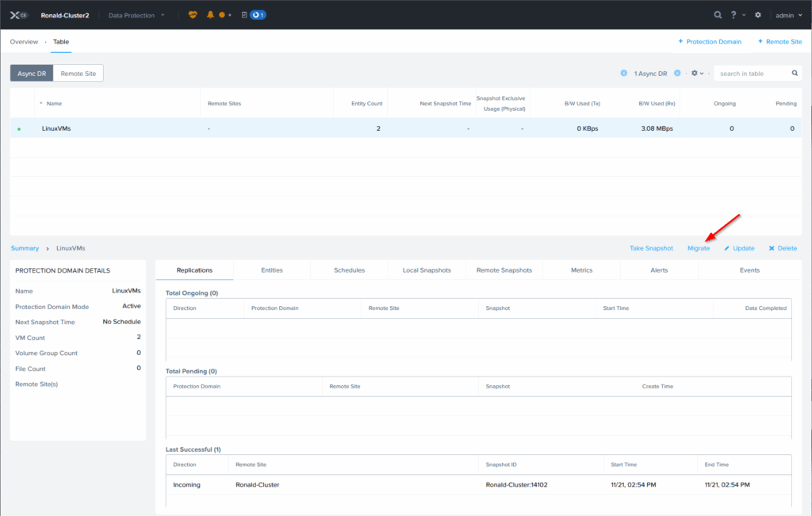
Task: Expand the admin user menu
Action: coord(788,15)
